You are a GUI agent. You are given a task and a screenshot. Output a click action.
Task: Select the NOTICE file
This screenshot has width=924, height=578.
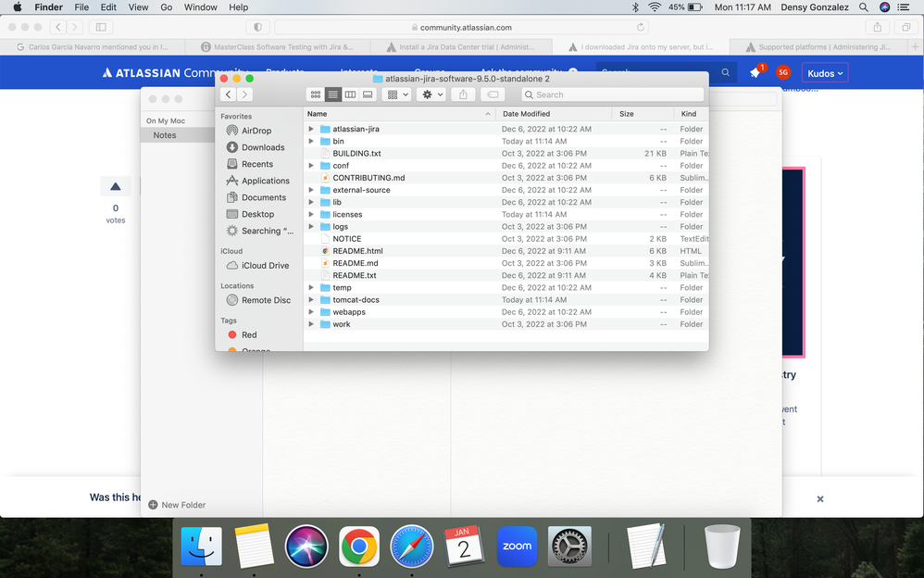[506, 239]
